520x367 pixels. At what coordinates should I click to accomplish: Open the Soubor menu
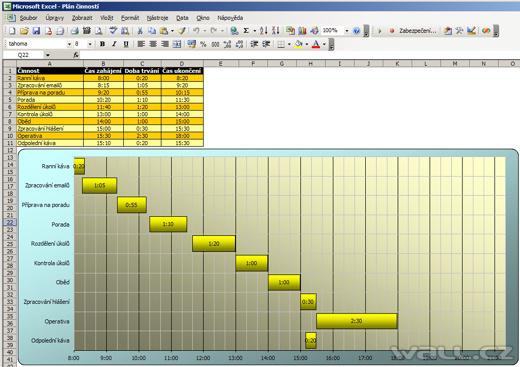click(x=29, y=18)
